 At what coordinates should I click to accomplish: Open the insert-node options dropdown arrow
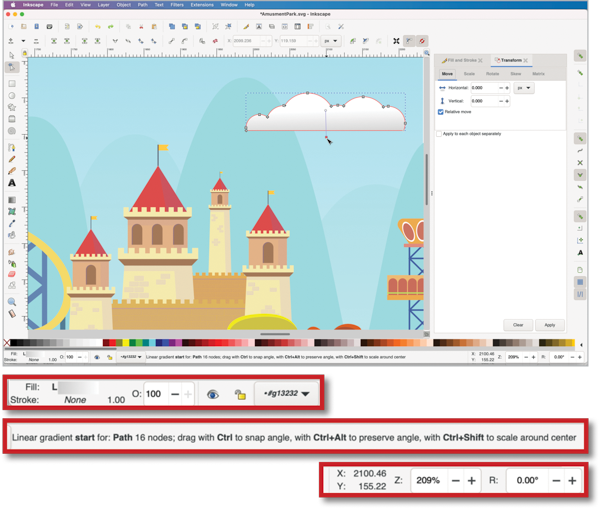click(23, 41)
